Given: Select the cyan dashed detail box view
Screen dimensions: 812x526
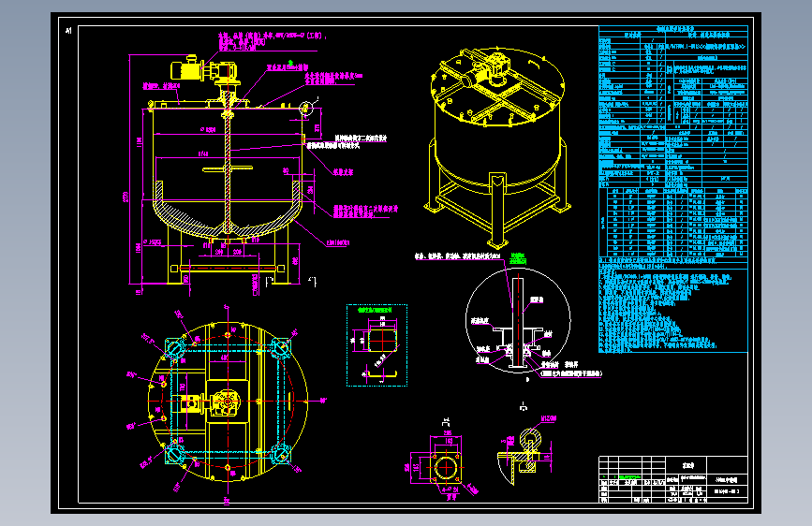Looking at the screenshot, I should pos(377,345).
